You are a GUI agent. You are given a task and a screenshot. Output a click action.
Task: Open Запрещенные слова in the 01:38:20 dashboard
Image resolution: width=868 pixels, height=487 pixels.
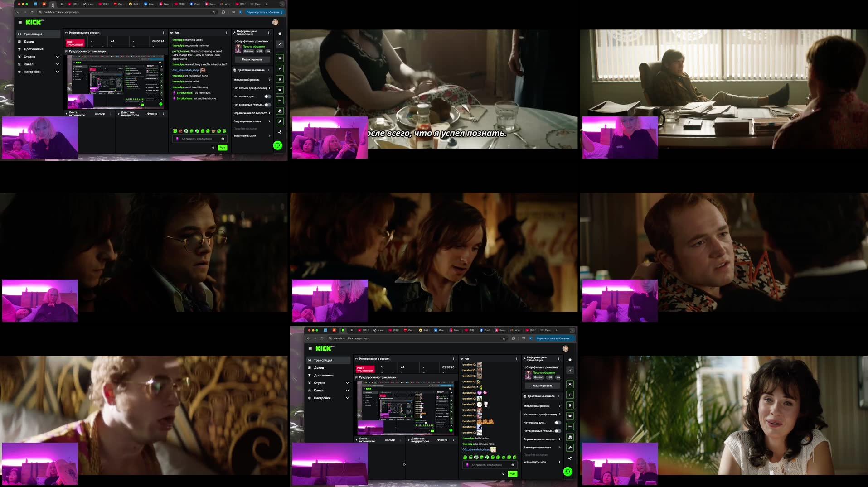[x=542, y=448]
